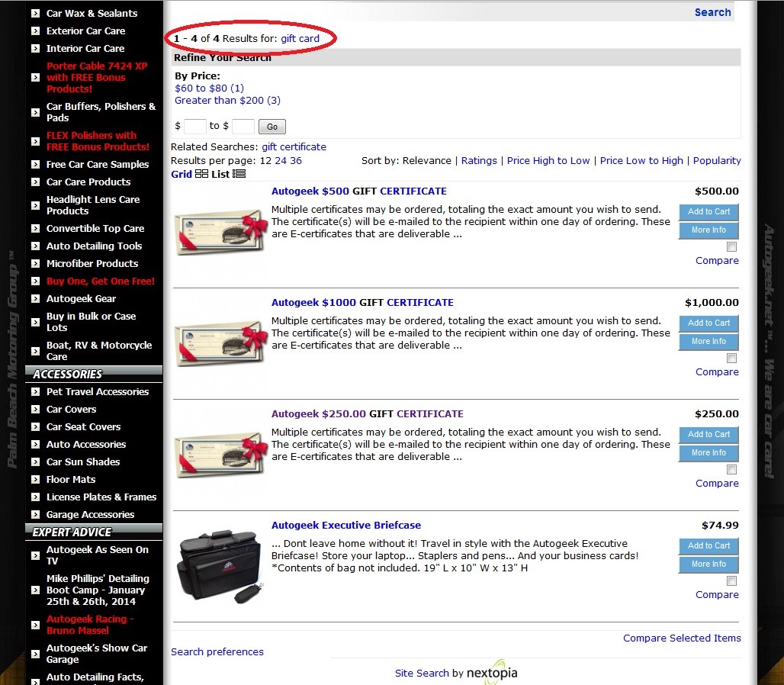Click arrow icon beside Pet Travel Accessories

(36, 392)
